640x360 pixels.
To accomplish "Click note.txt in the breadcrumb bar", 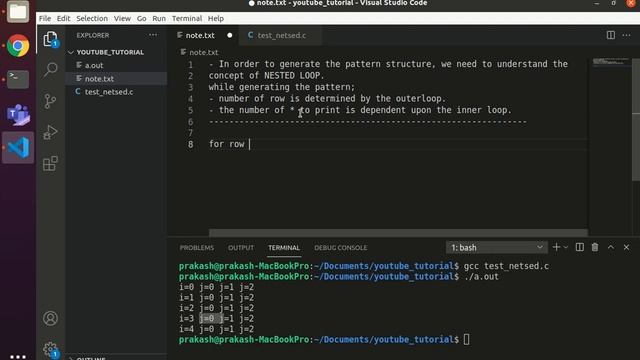I will tap(203, 52).
